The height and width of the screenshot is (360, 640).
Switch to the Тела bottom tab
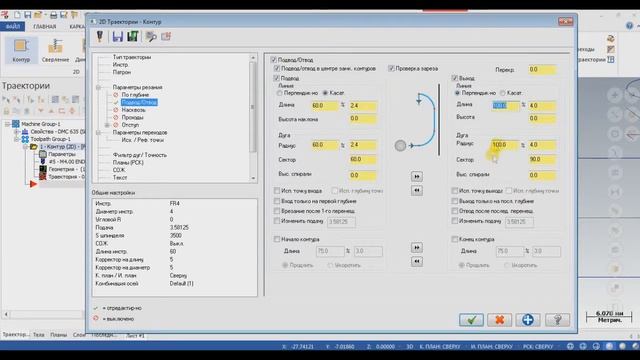(39, 335)
